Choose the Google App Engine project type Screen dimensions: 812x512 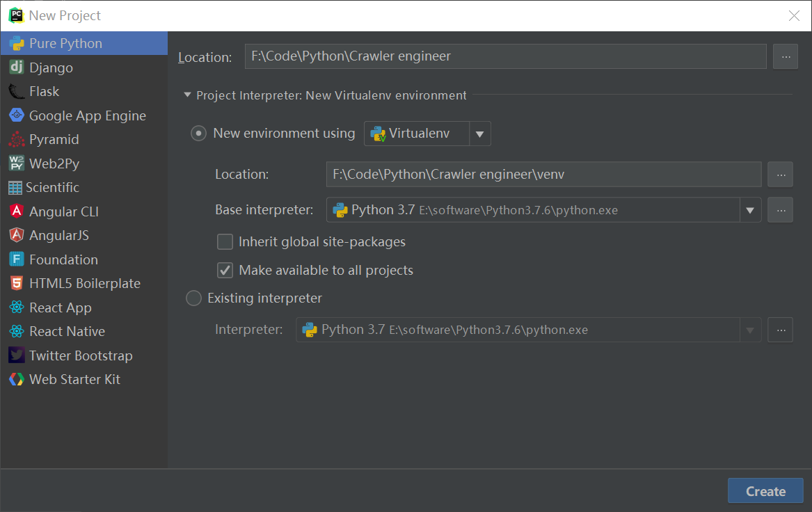click(17, 115)
